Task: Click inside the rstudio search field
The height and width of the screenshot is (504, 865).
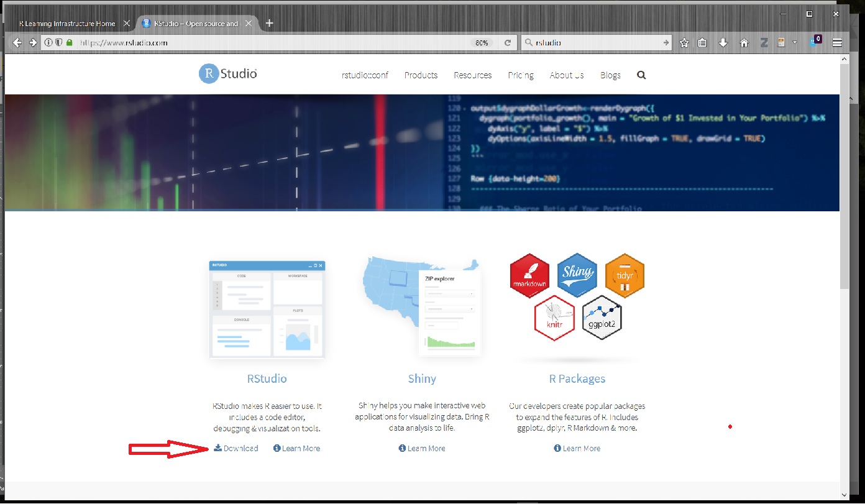Action: click(x=597, y=43)
